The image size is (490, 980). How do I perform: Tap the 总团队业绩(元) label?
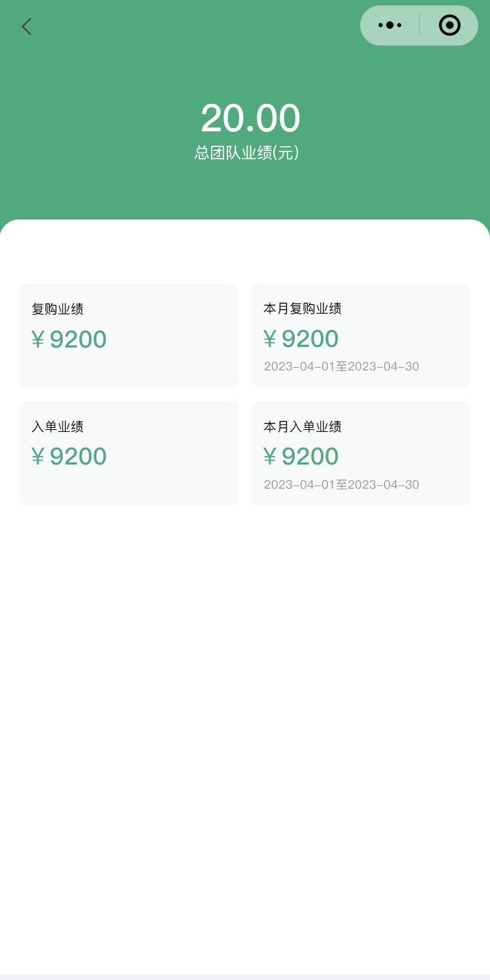(x=247, y=153)
